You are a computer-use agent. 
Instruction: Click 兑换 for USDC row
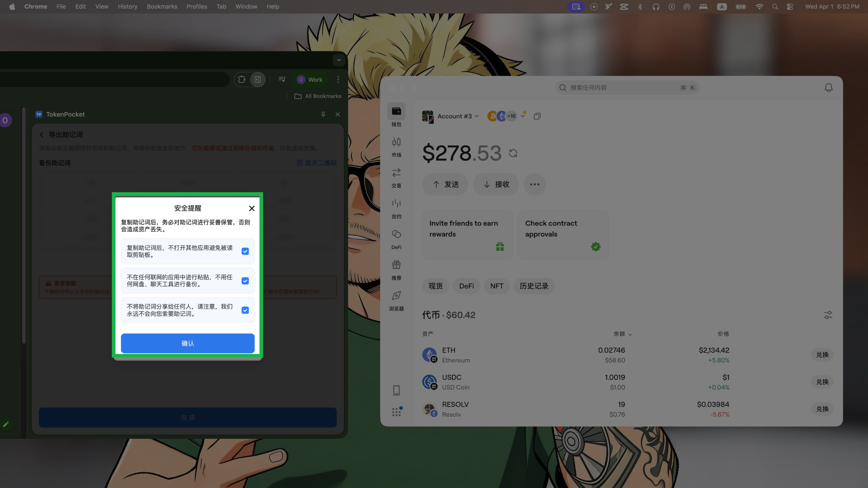822,382
